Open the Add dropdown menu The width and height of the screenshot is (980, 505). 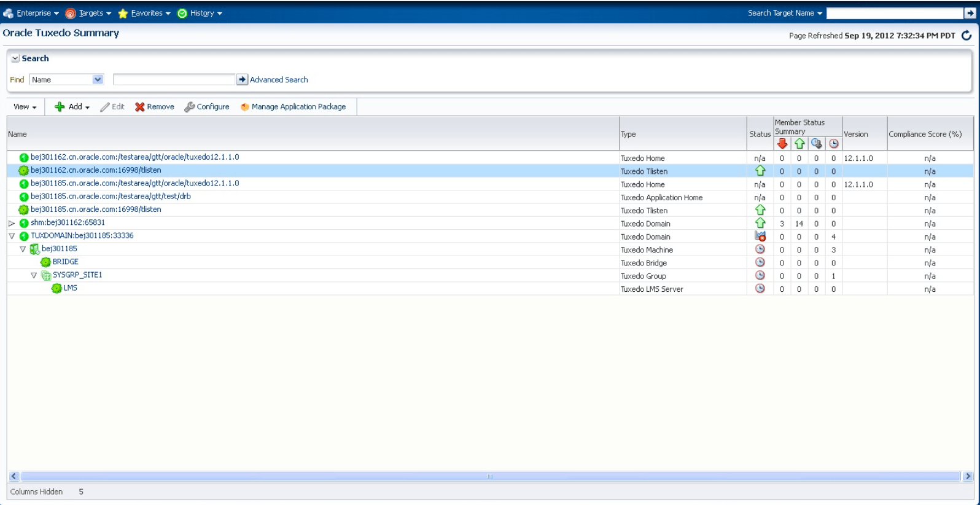(x=72, y=107)
